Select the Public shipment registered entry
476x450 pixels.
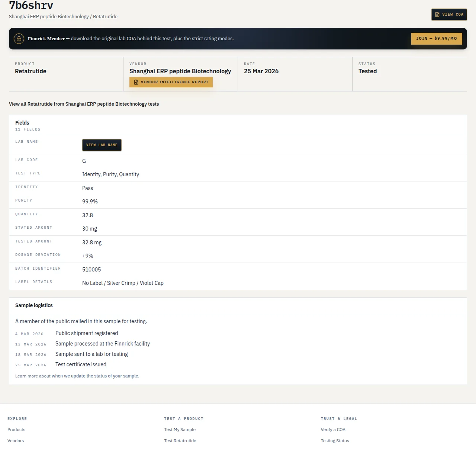(87, 333)
